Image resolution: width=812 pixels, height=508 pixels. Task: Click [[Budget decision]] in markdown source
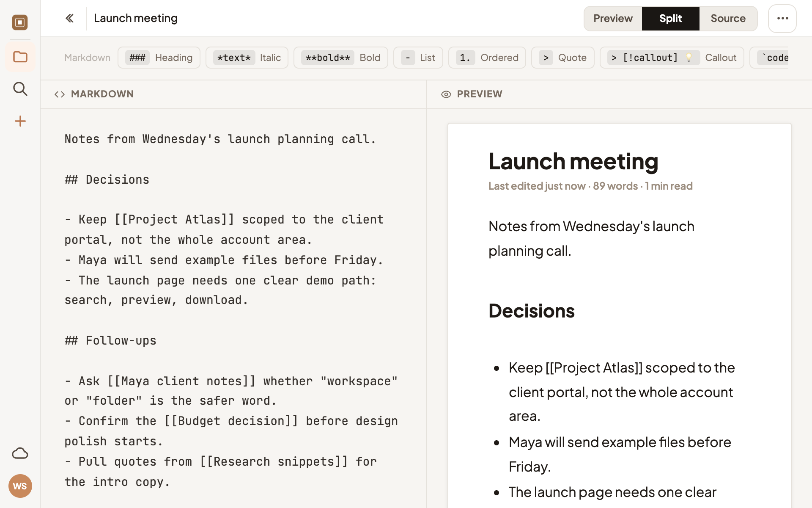click(x=231, y=421)
